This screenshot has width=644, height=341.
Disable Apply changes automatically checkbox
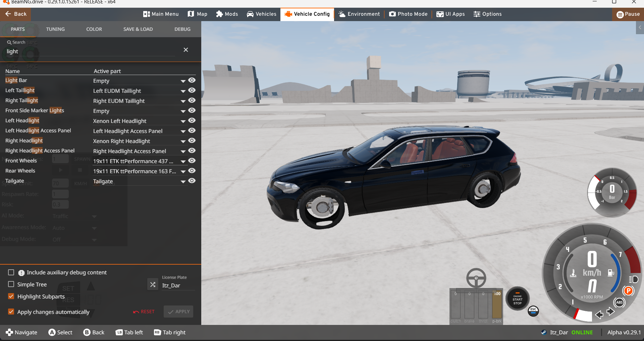[x=11, y=312]
